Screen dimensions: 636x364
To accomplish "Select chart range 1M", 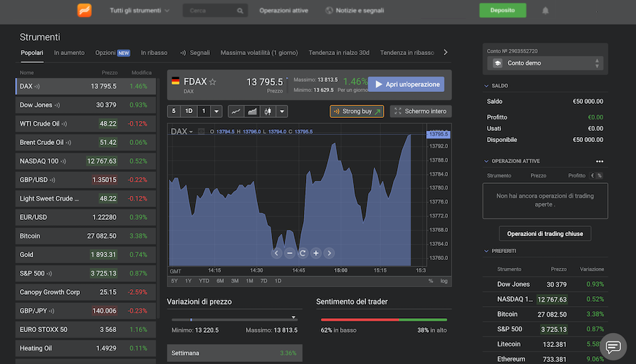I will (x=249, y=281).
